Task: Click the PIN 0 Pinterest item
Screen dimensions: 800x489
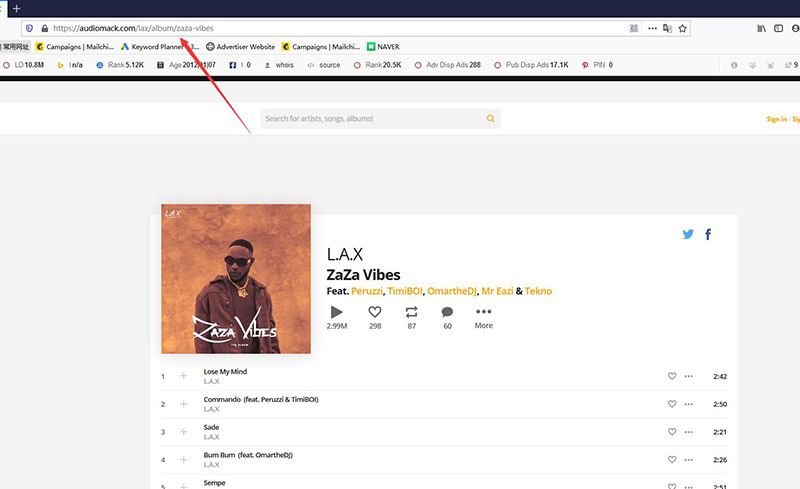Action: 597,65
